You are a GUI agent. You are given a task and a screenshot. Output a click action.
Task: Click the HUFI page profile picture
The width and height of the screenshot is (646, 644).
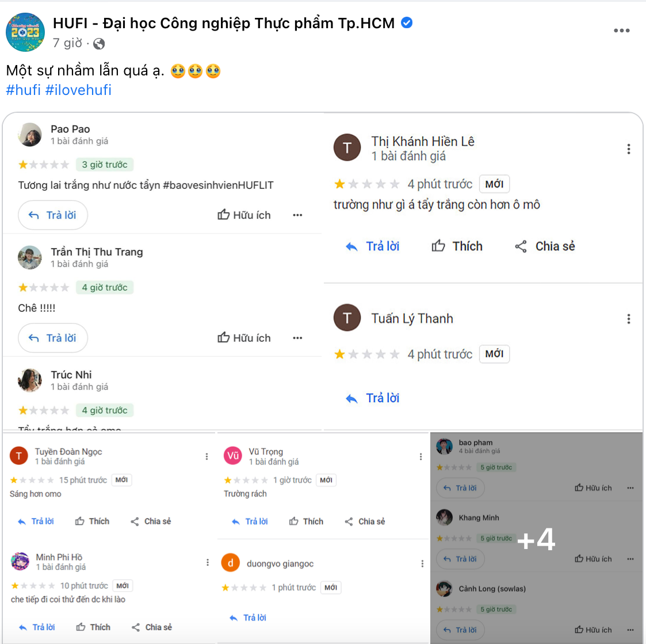(x=25, y=32)
